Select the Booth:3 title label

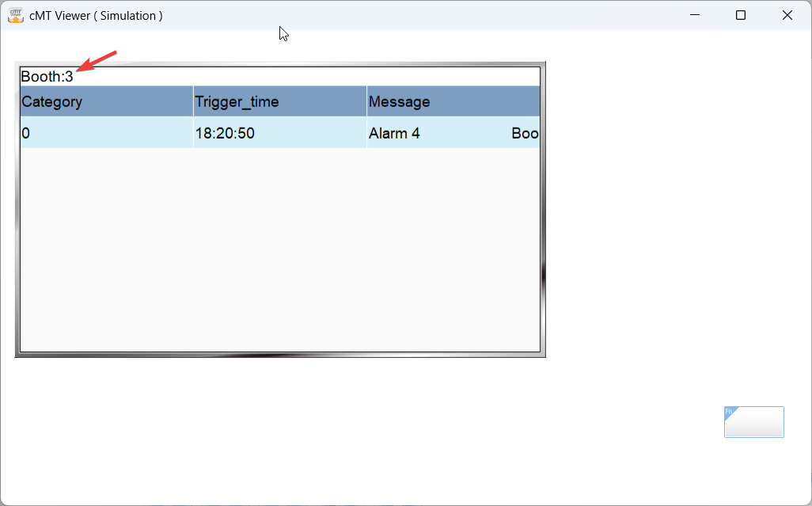coord(47,77)
